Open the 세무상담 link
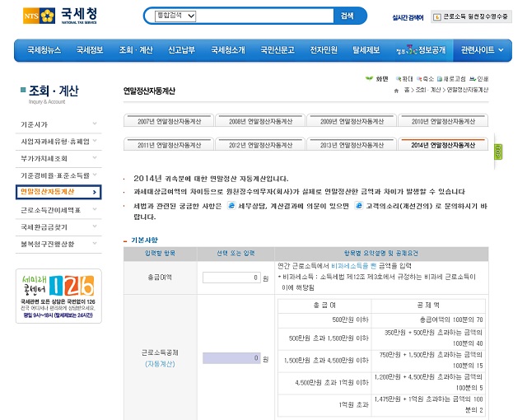 tap(257, 205)
